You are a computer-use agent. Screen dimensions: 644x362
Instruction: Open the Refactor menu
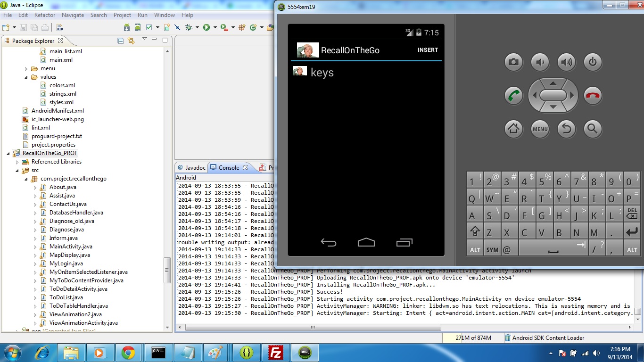click(45, 15)
